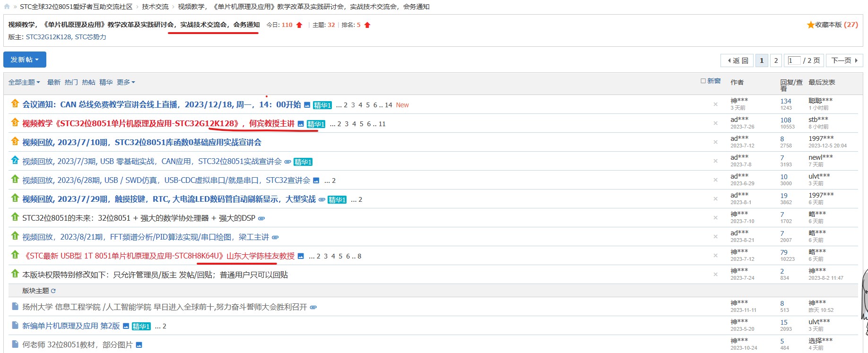Open the New marker on 会议通知 thread
868x353 pixels.
(402, 105)
